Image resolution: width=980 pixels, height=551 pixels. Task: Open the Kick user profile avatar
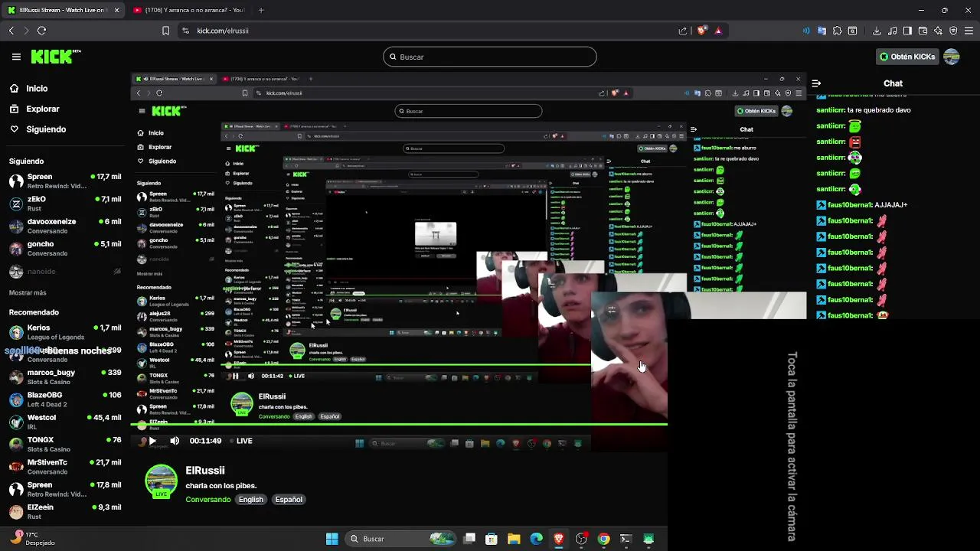(x=952, y=57)
